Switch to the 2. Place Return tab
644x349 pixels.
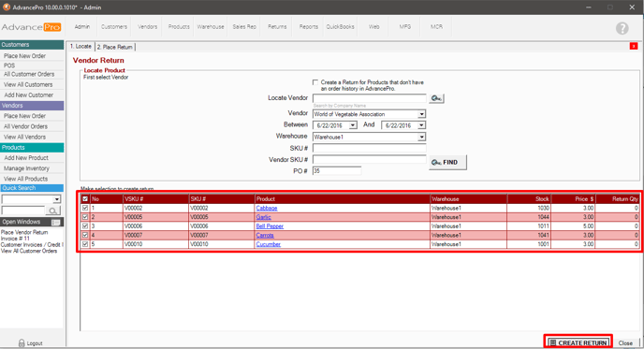click(x=115, y=47)
